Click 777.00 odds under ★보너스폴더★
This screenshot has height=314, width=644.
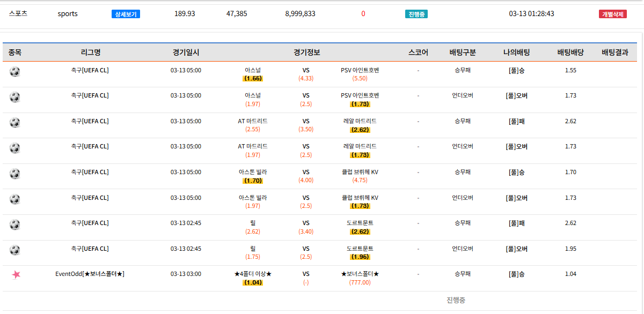[360, 282]
